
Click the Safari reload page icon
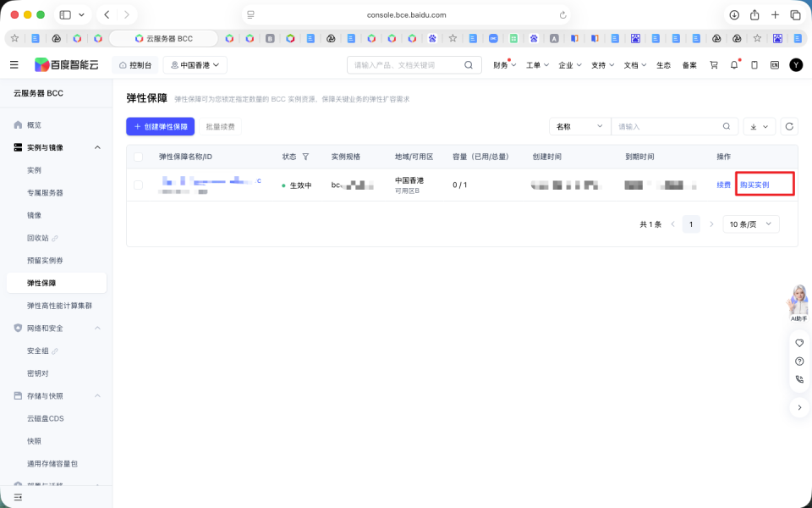click(563, 15)
